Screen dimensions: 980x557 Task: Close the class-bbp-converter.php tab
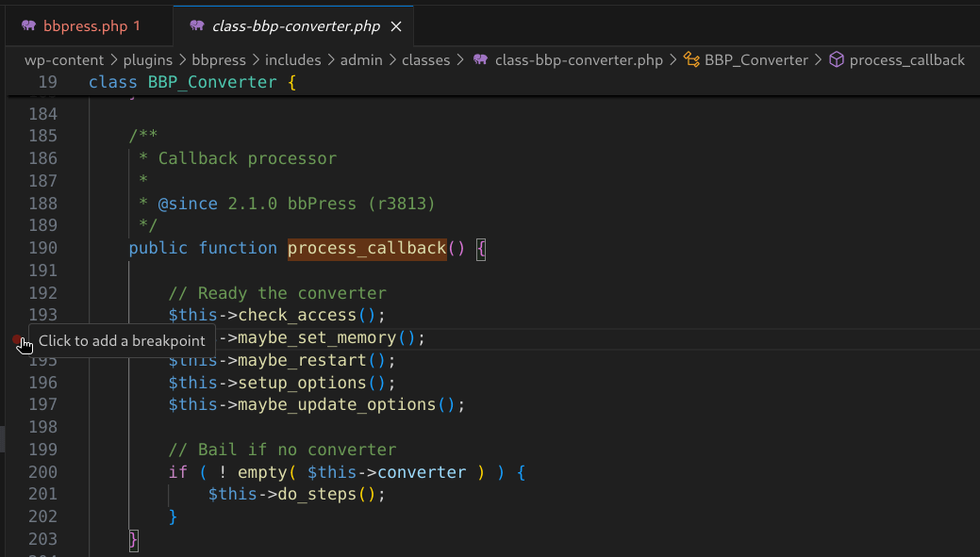398,26
